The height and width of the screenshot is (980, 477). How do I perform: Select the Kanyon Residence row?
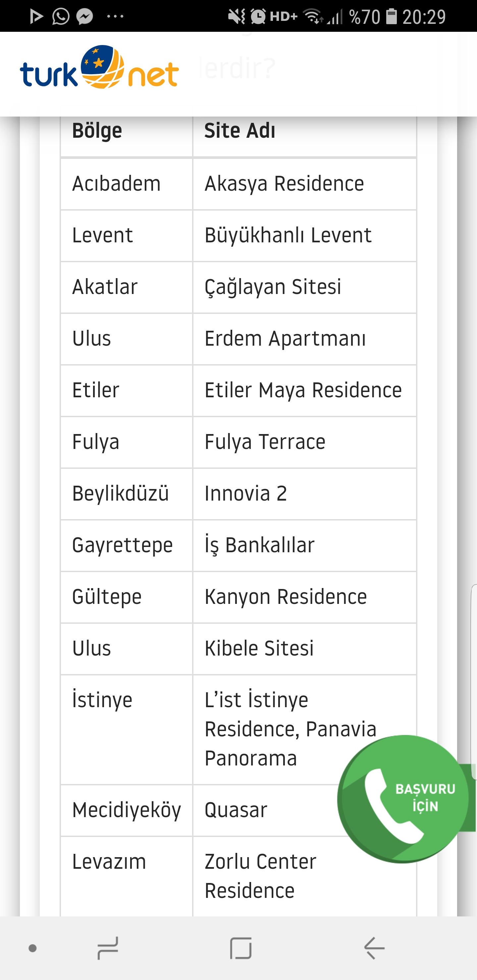286,597
